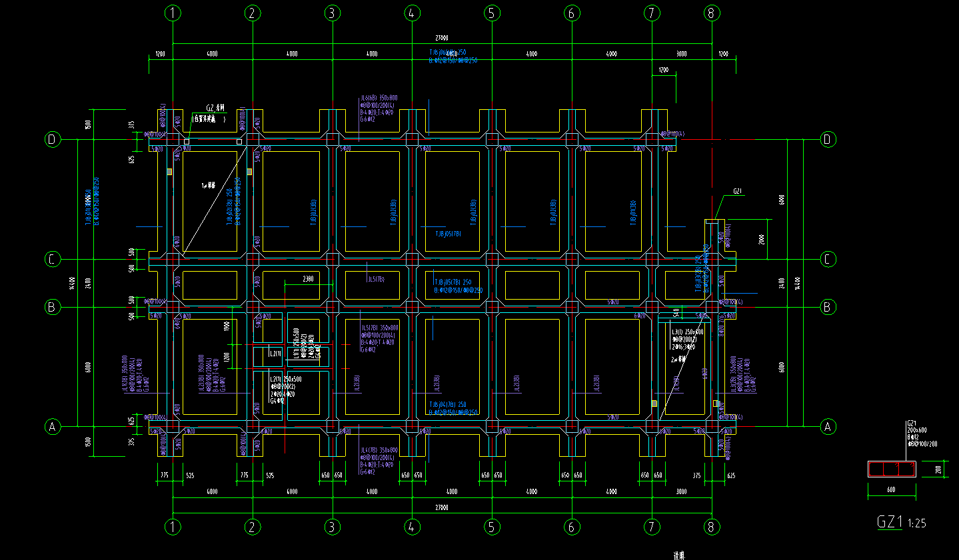Select the 2000 dimension text right of axis 8
This screenshot has width=959, height=560.
tap(762, 239)
